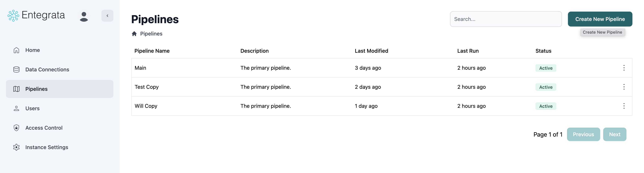
Task: Click the home icon in the breadcrumb
Action: 134,34
